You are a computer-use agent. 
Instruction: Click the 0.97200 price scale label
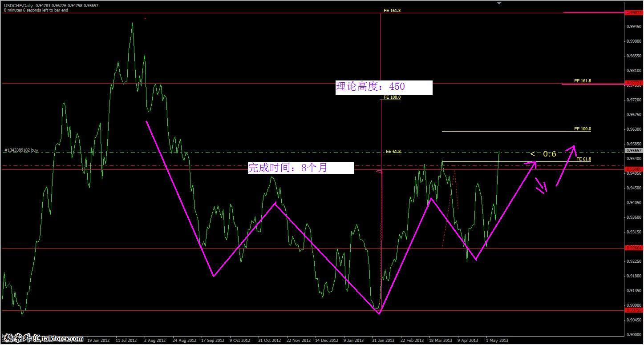pos(634,100)
